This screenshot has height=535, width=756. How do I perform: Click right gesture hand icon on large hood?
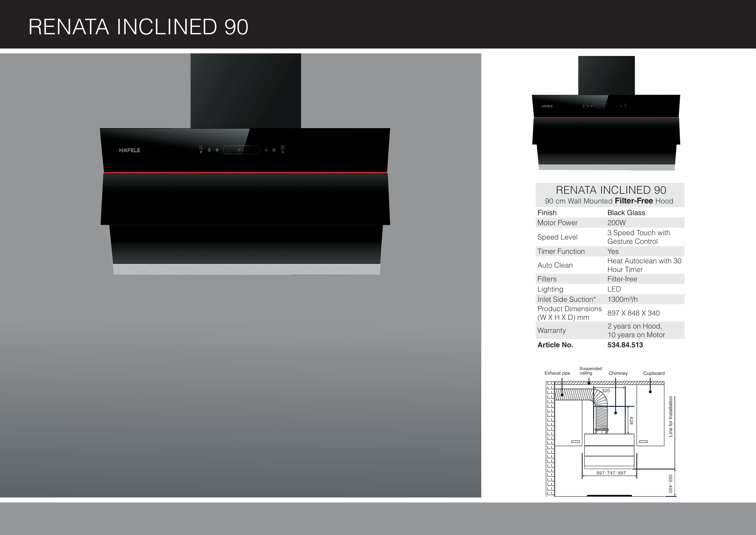pos(283,152)
